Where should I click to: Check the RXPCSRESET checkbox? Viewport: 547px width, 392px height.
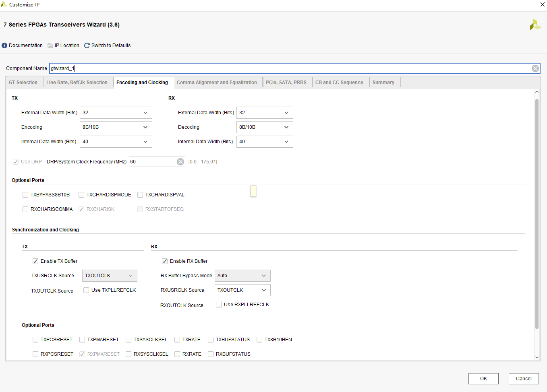[35, 354]
